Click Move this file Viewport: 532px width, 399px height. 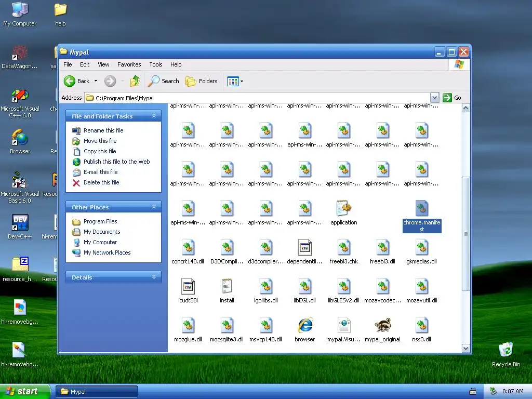coord(100,141)
